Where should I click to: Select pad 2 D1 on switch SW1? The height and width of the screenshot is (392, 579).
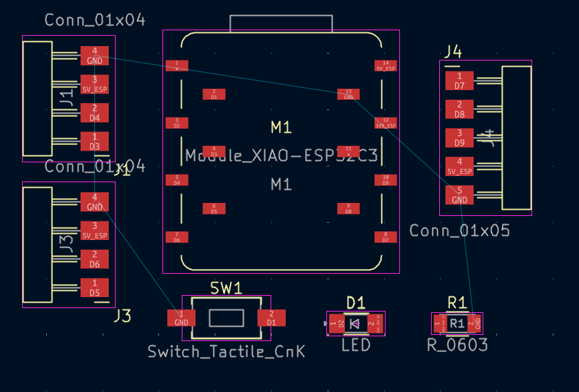271,318
